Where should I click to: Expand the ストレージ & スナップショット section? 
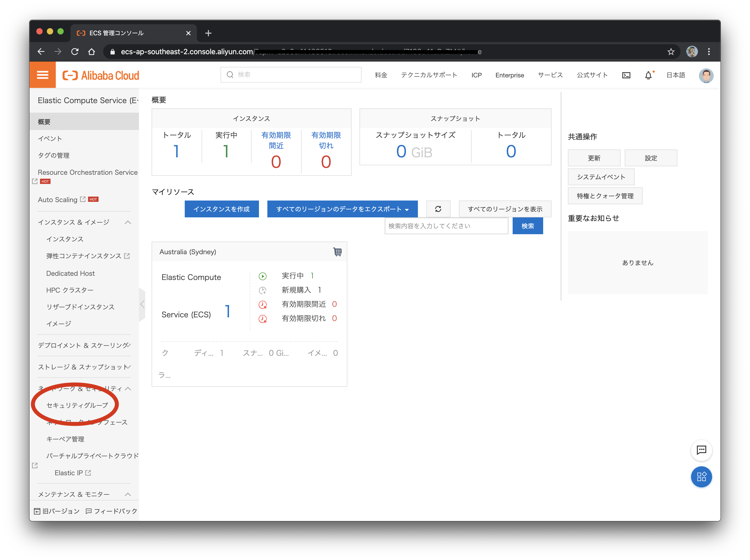click(x=128, y=367)
